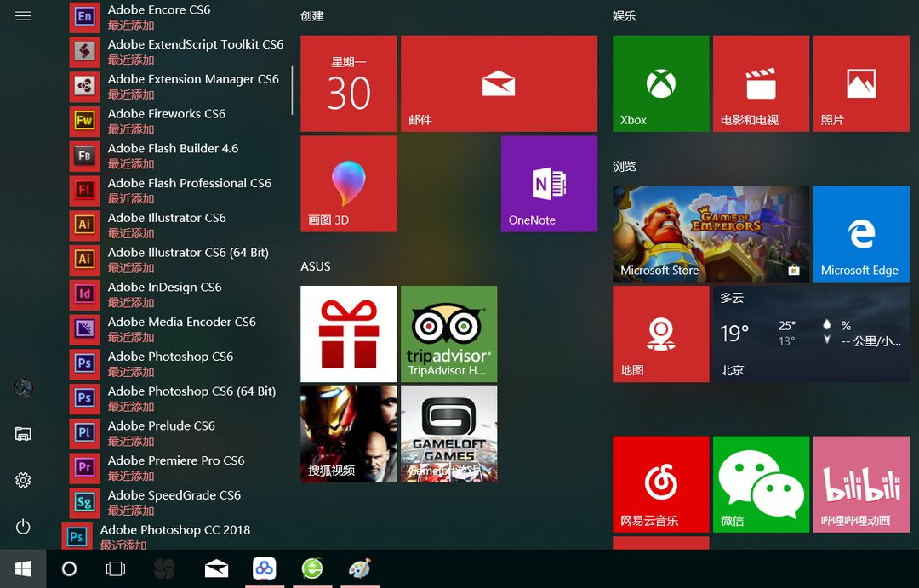Open the user account avatar
Image resolution: width=919 pixels, height=588 pixels.
pos(23,387)
